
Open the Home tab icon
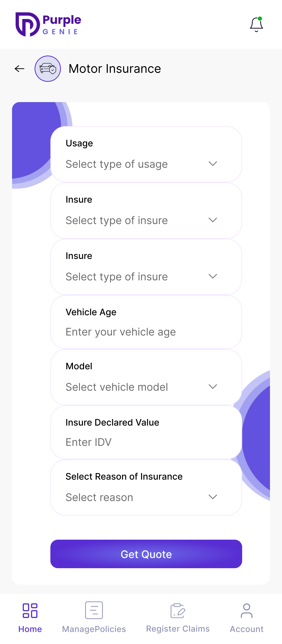[30, 610]
